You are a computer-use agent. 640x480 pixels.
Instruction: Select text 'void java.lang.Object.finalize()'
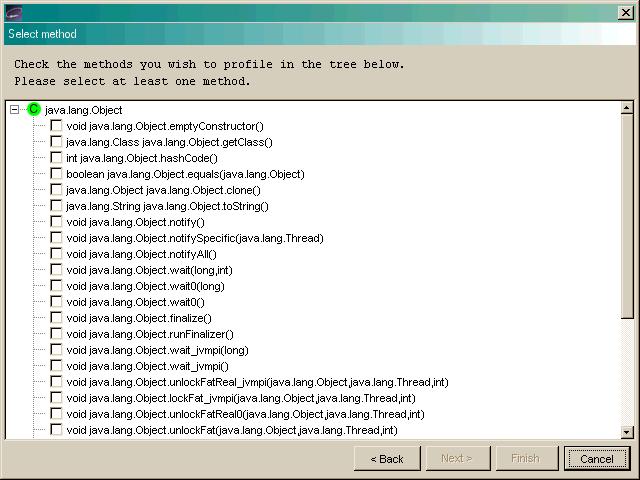pos(139,318)
